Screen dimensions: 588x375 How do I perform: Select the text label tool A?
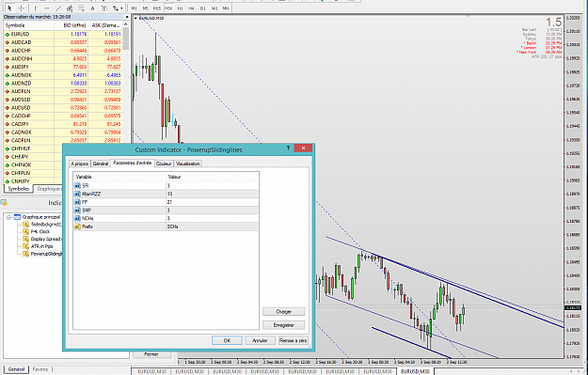tap(92, 8)
